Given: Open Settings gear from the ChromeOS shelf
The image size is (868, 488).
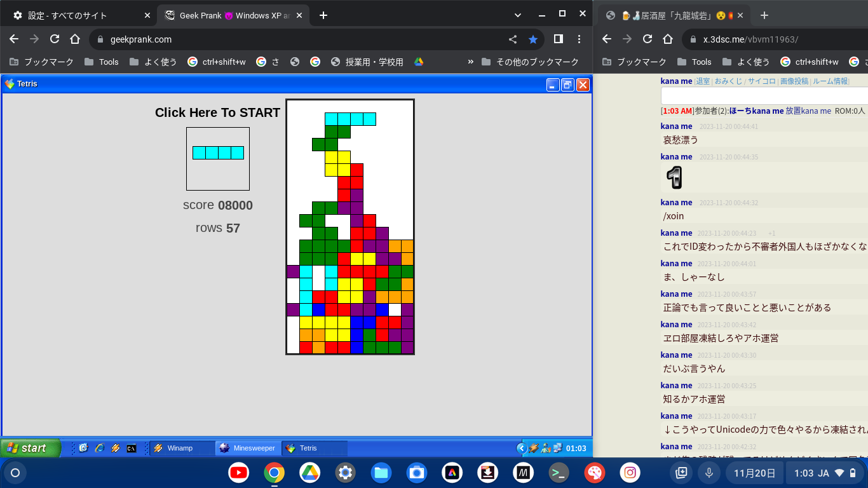Looking at the screenshot, I should pyautogui.click(x=346, y=473).
